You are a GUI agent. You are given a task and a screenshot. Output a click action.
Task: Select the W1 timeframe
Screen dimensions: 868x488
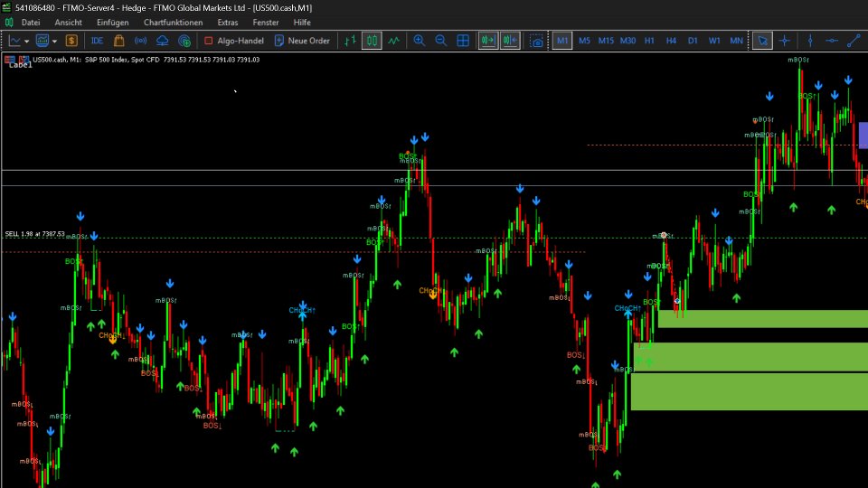tap(714, 41)
